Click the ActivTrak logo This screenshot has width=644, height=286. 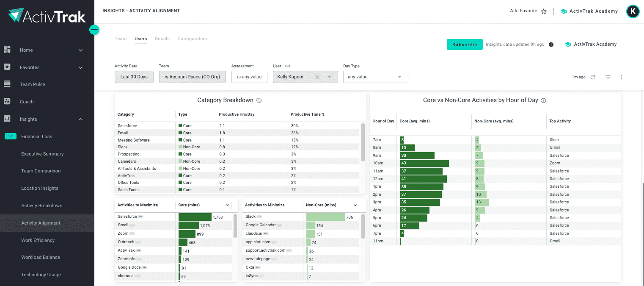tap(47, 16)
